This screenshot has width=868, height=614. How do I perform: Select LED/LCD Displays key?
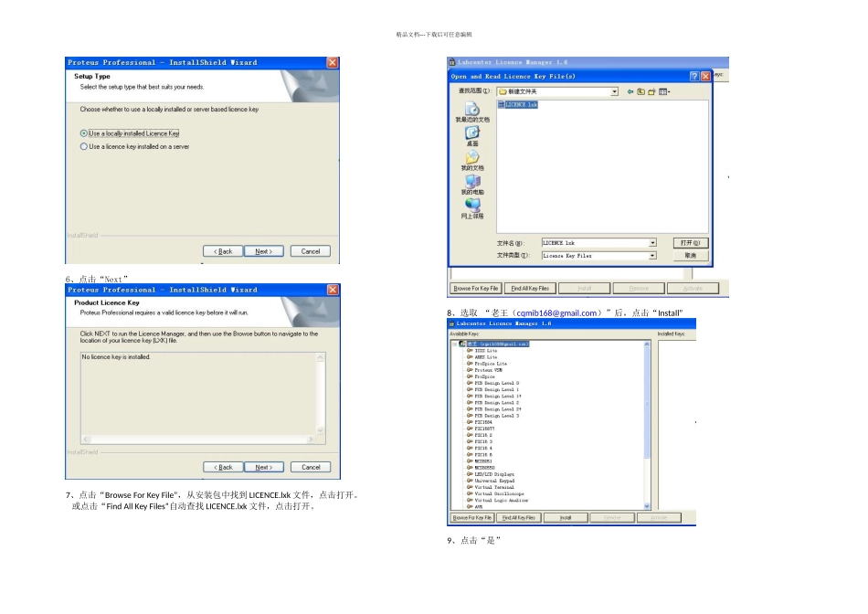494,474
